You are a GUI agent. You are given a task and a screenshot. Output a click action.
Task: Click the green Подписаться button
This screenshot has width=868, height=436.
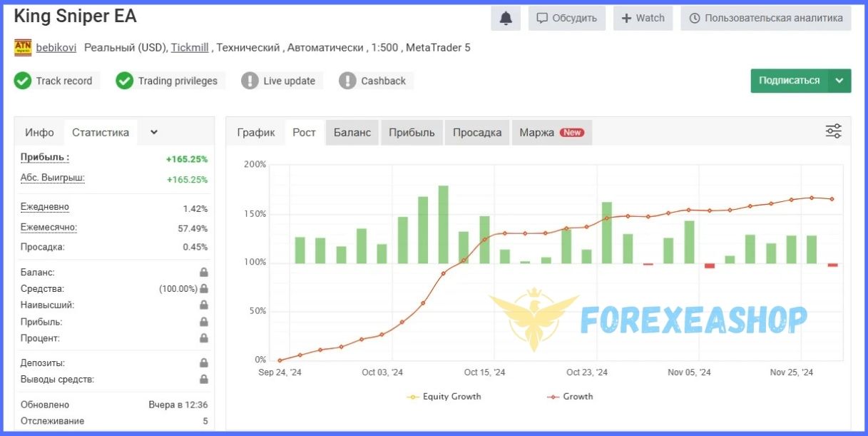(790, 81)
